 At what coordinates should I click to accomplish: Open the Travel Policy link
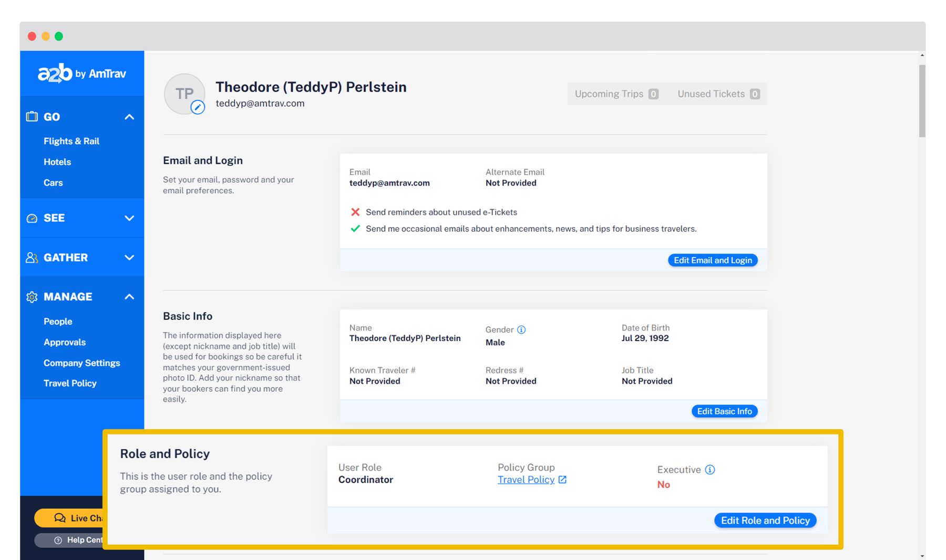526,479
